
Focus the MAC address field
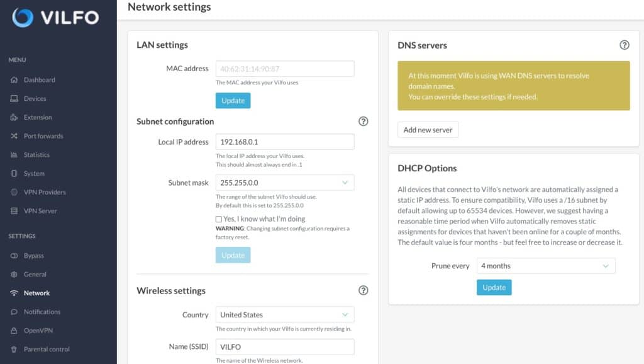click(x=285, y=69)
